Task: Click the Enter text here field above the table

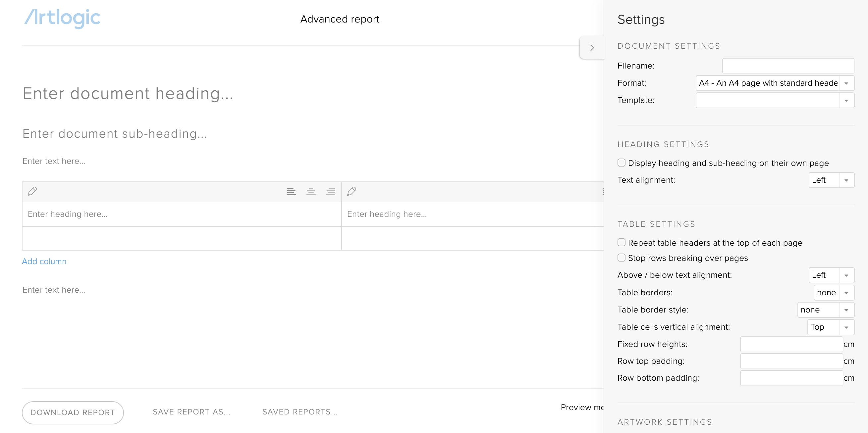Action: tap(54, 161)
